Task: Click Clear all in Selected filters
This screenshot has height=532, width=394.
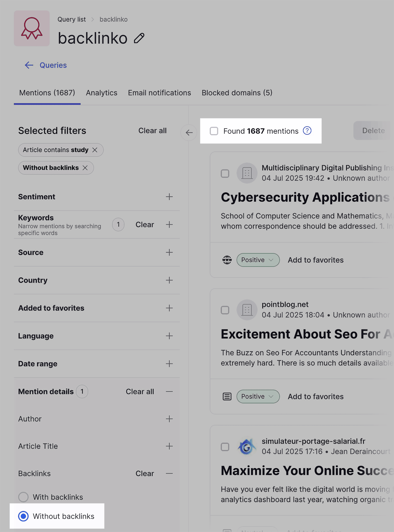Action: [153, 131]
